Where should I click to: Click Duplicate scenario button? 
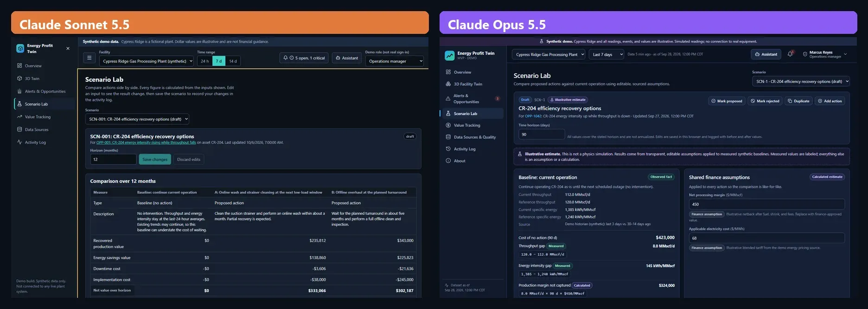(798, 101)
